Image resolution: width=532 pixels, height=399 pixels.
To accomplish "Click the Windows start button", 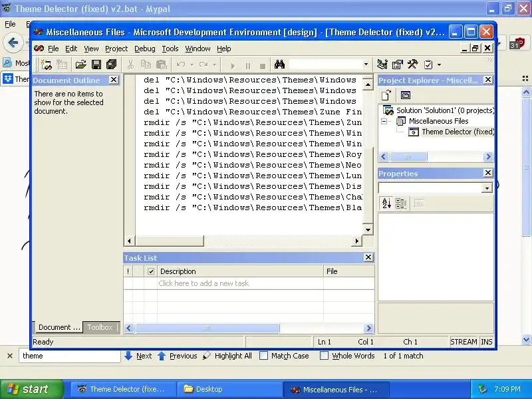I will [32, 389].
